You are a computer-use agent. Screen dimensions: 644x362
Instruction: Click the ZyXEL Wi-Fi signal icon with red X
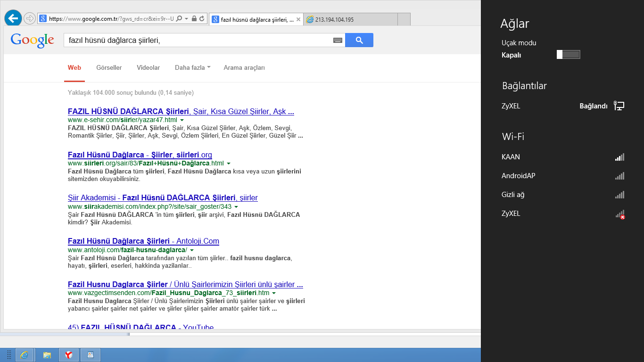click(620, 214)
